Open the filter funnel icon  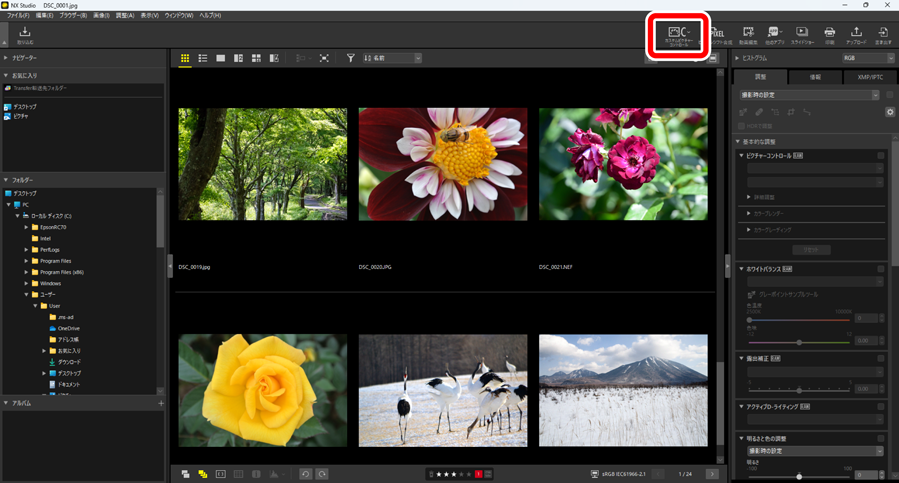351,59
